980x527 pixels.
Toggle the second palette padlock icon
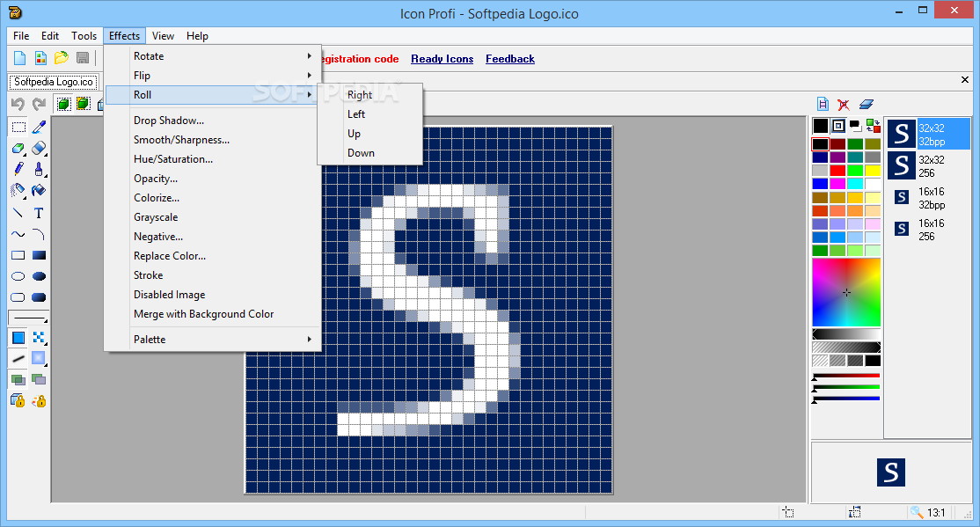click(x=40, y=400)
